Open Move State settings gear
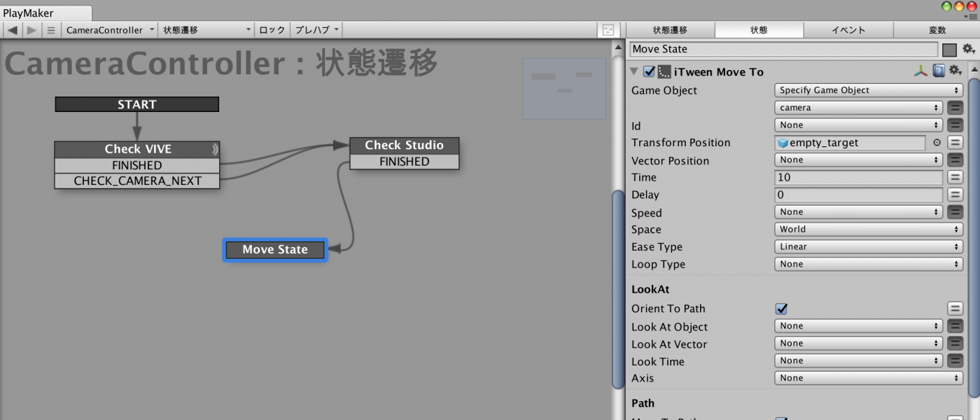 pos(969,49)
